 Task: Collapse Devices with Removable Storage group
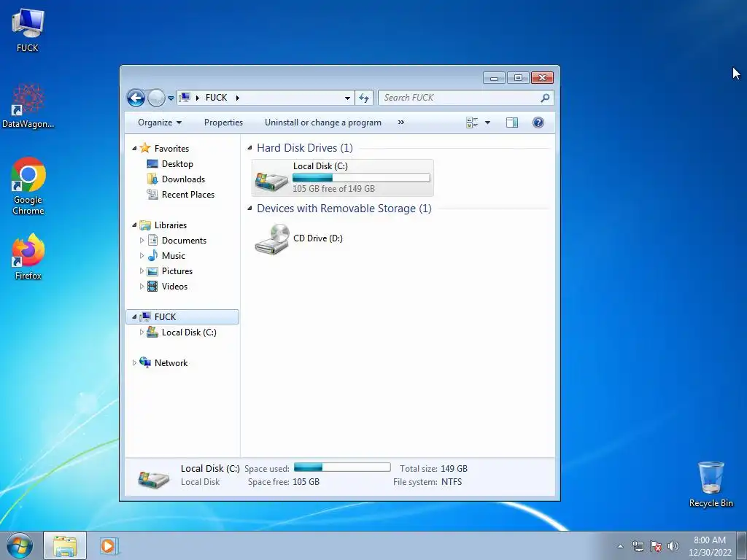pyautogui.click(x=249, y=208)
